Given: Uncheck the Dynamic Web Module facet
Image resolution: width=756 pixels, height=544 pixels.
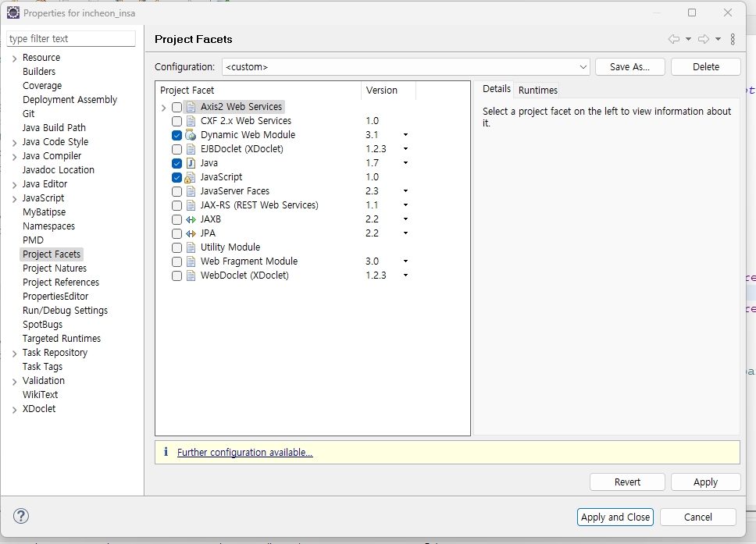Looking at the screenshot, I should pos(177,135).
